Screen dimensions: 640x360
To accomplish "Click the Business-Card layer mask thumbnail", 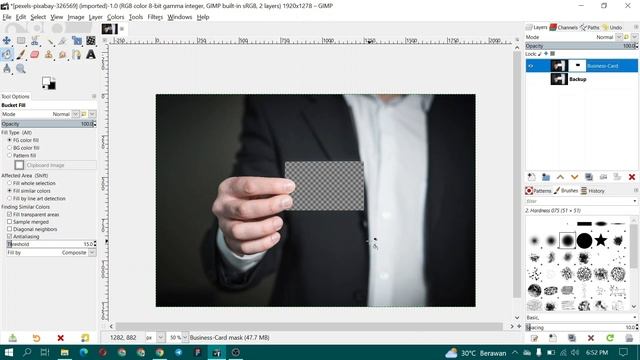I will [577, 66].
